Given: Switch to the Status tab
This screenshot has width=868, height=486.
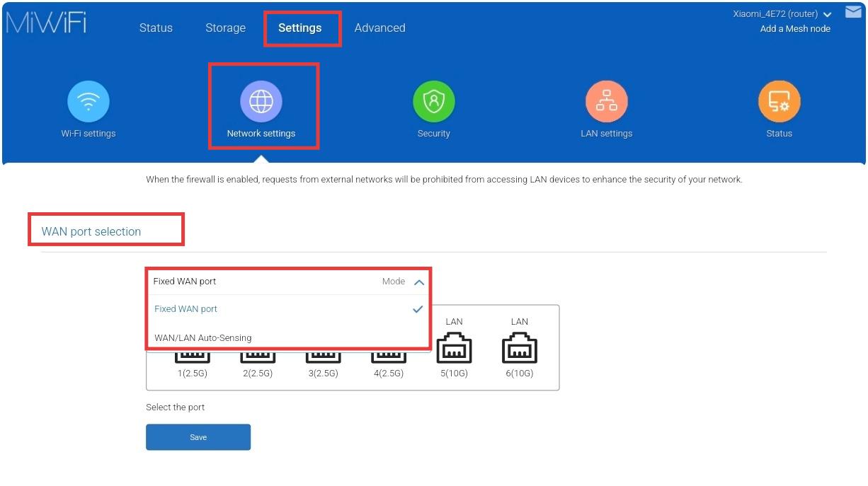Looking at the screenshot, I should 156,28.
